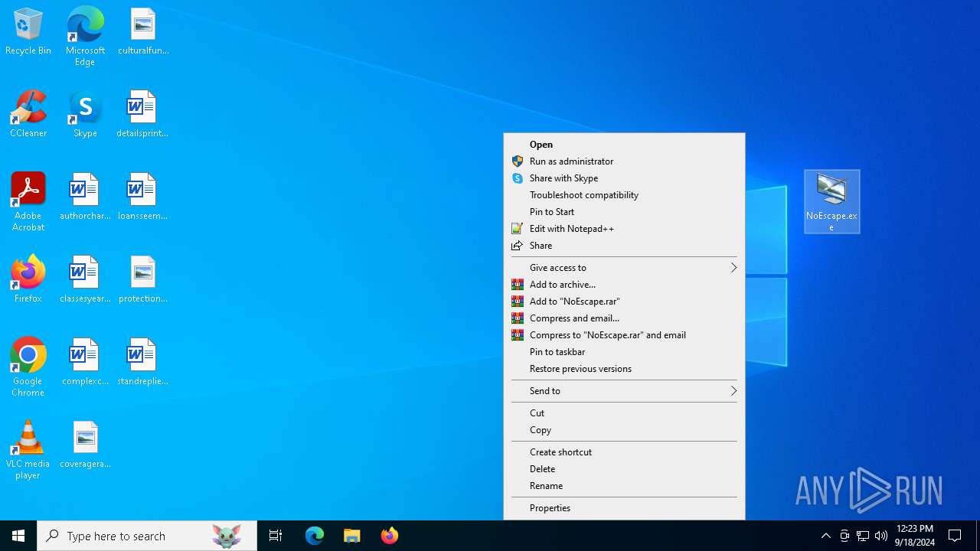Click the Meet Now tray icon
Image resolution: width=980 pixels, height=551 pixels.
point(844,536)
